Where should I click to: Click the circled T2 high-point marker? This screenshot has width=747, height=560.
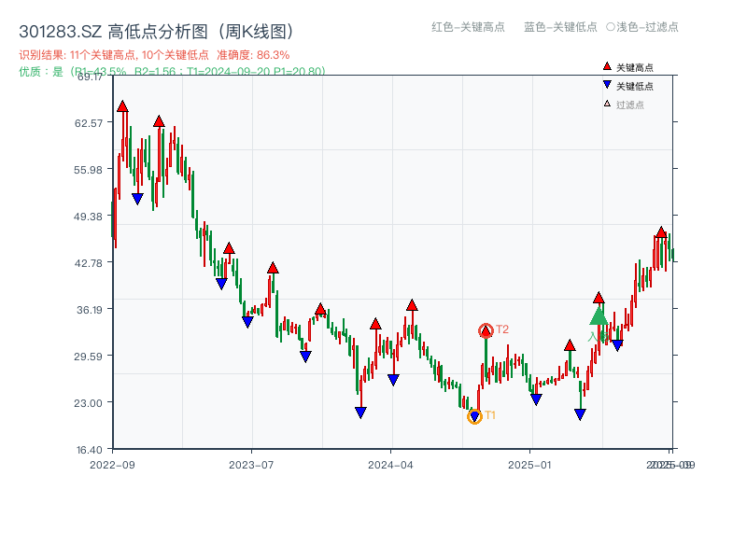pos(486,329)
